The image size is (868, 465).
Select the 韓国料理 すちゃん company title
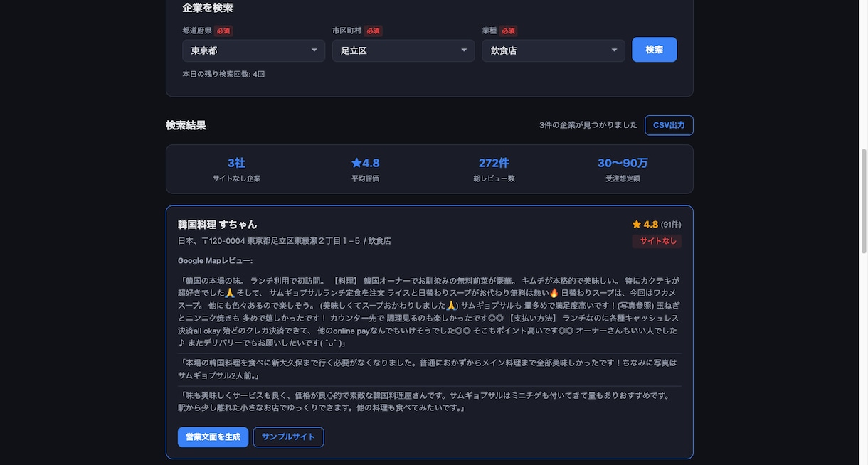218,224
